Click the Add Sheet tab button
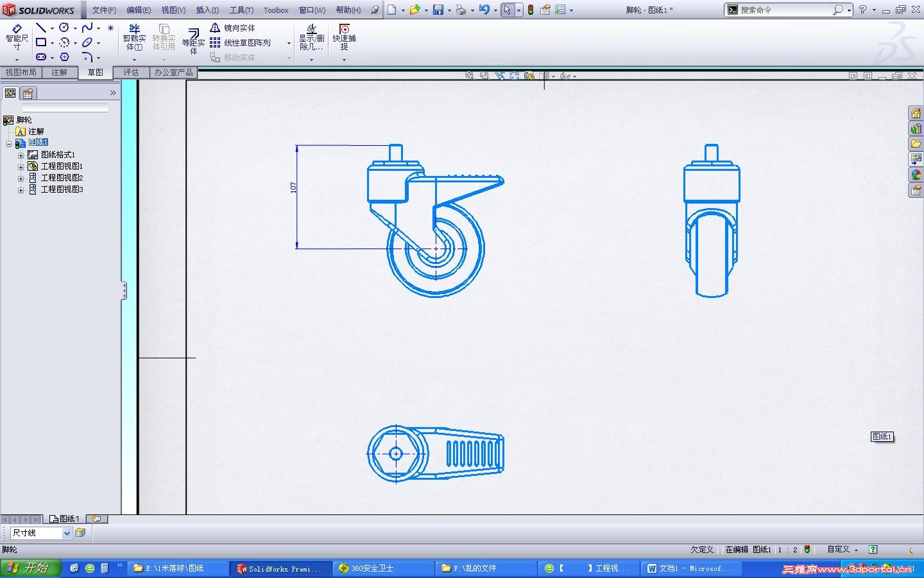 [96, 519]
